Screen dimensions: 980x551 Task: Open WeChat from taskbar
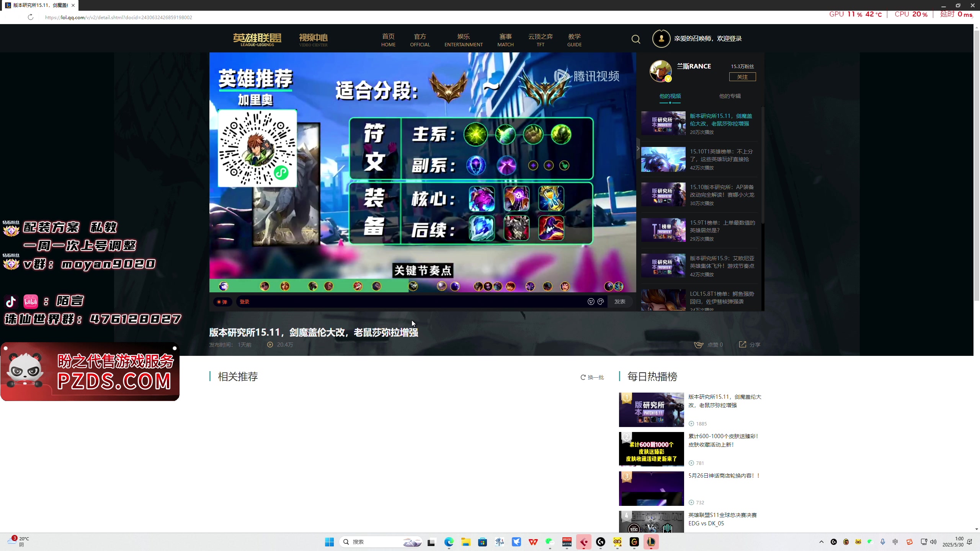550,542
